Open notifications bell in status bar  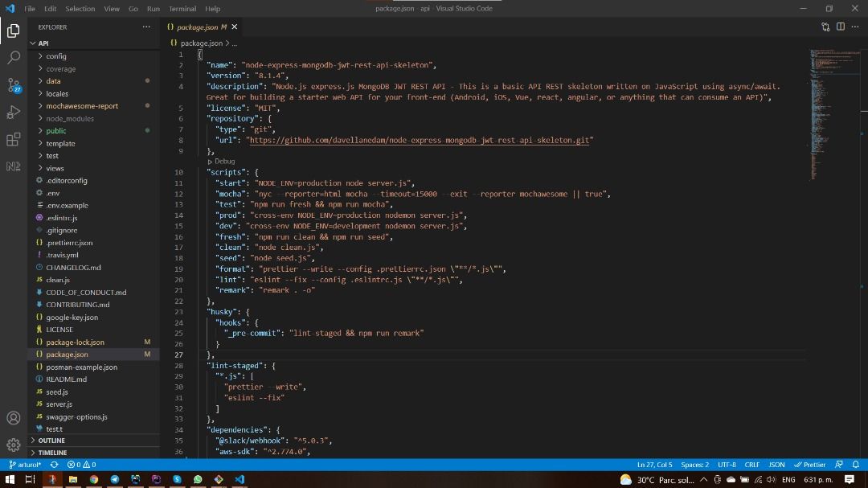[856, 465]
